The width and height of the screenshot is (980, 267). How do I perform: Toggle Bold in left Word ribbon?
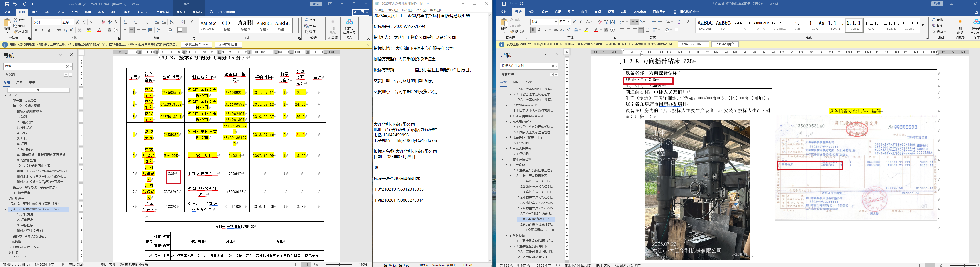point(36,30)
